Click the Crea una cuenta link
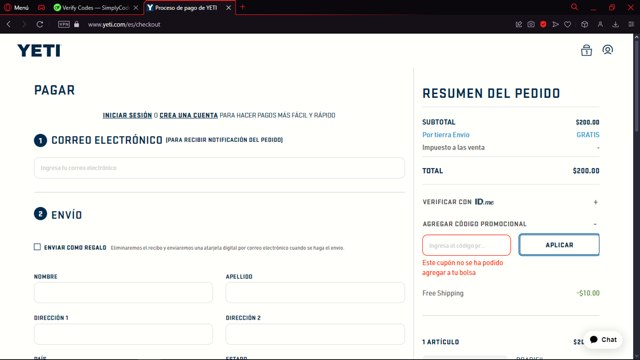The image size is (640, 360). [189, 116]
